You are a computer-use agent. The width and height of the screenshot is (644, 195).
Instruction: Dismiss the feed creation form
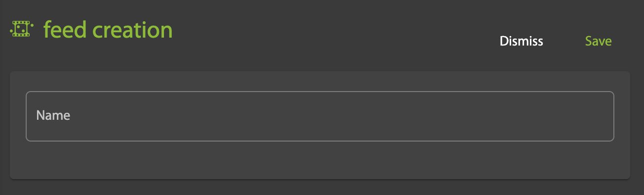point(522,41)
